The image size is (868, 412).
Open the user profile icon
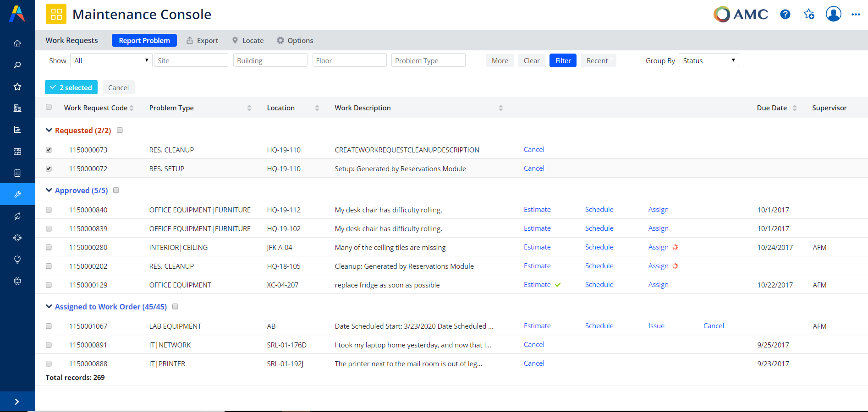point(833,14)
